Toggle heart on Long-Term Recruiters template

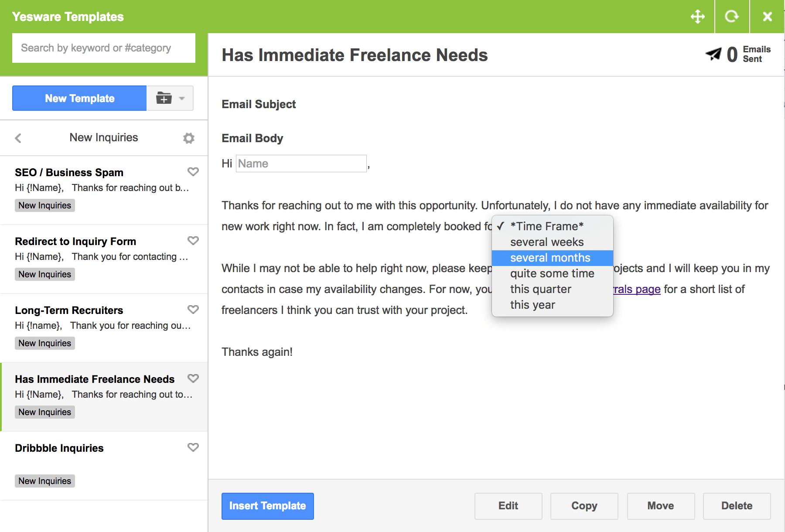pos(193,310)
